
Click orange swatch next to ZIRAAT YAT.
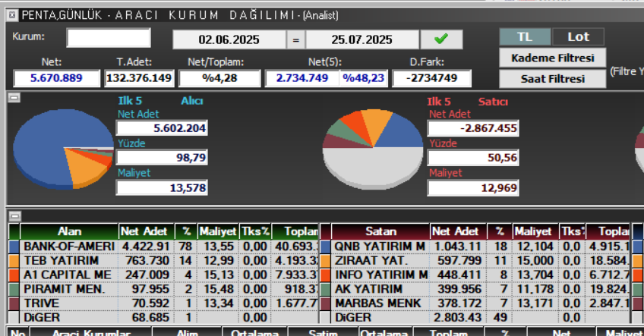click(x=325, y=261)
